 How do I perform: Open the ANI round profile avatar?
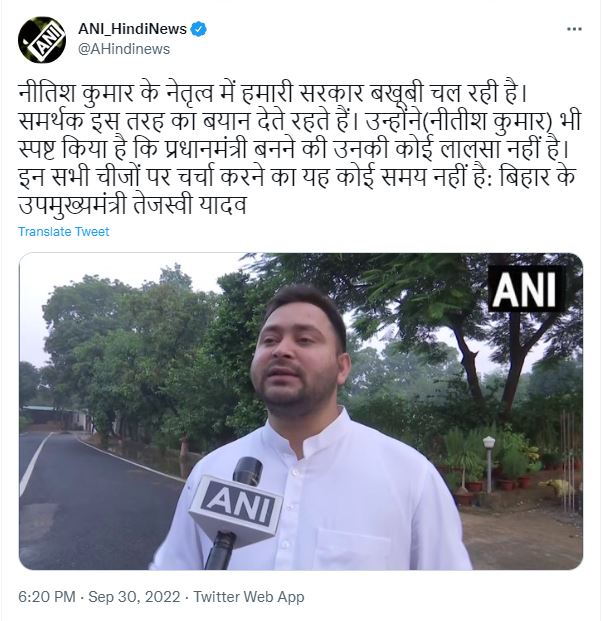pyautogui.click(x=42, y=40)
